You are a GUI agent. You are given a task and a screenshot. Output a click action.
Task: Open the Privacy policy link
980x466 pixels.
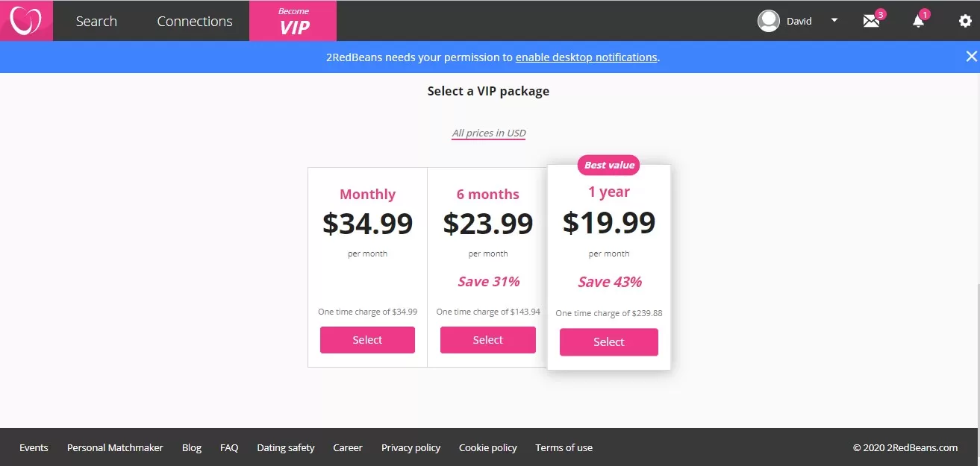pos(411,448)
